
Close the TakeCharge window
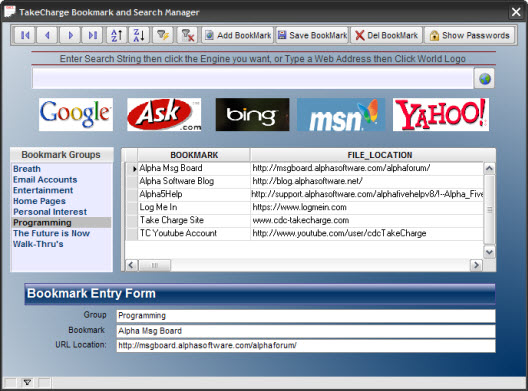516,12
